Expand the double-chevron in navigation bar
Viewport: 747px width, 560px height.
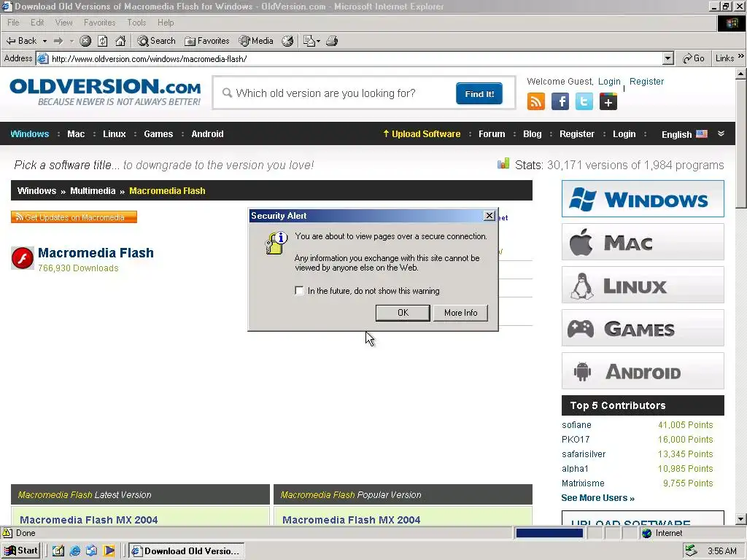(721, 134)
